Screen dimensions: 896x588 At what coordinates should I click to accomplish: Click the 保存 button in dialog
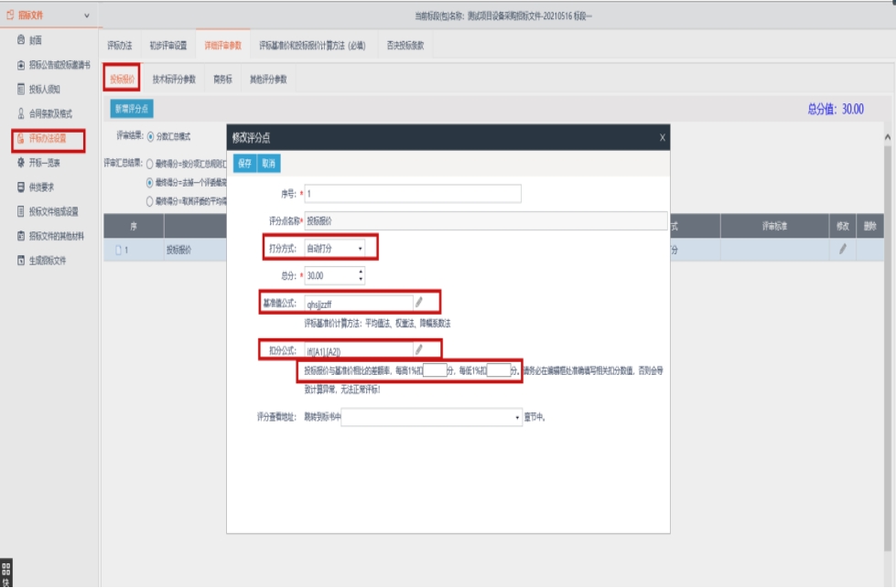pyautogui.click(x=243, y=164)
